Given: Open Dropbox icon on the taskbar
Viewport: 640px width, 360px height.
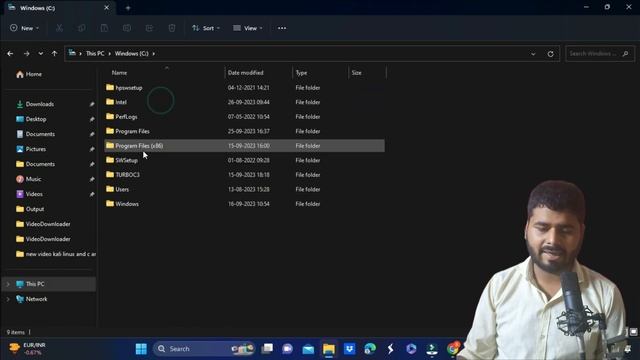Looking at the screenshot, I should (349, 349).
